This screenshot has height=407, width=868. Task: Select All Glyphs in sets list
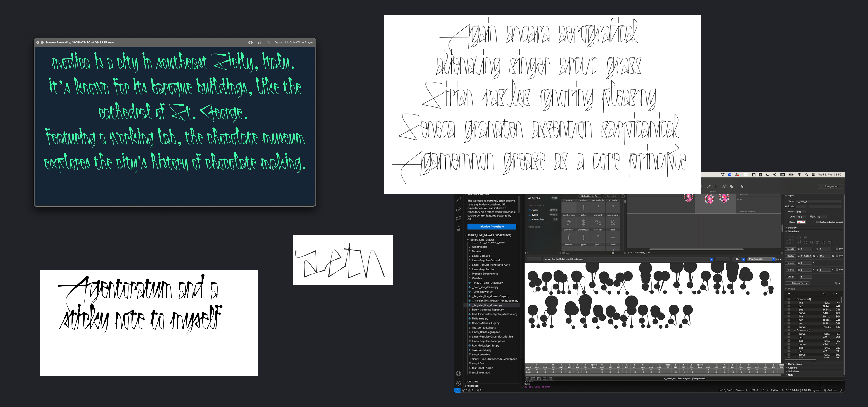pos(534,198)
